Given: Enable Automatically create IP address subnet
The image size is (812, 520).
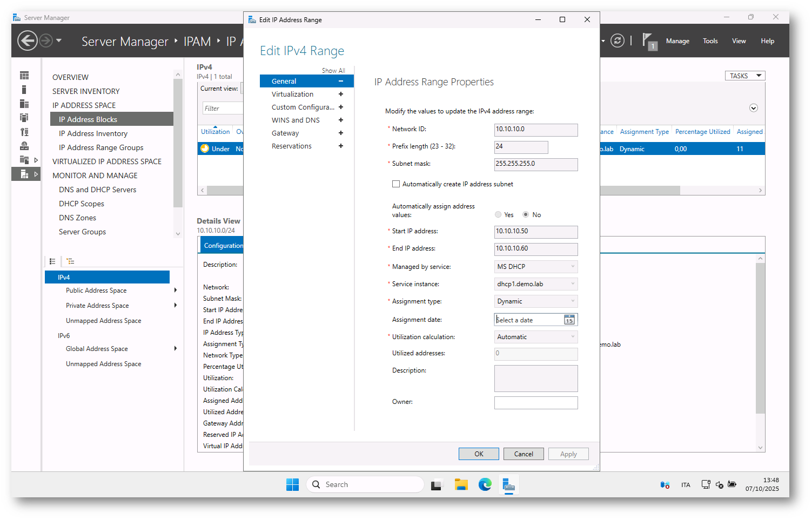Looking at the screenshot, I should [x=396, y=184].
